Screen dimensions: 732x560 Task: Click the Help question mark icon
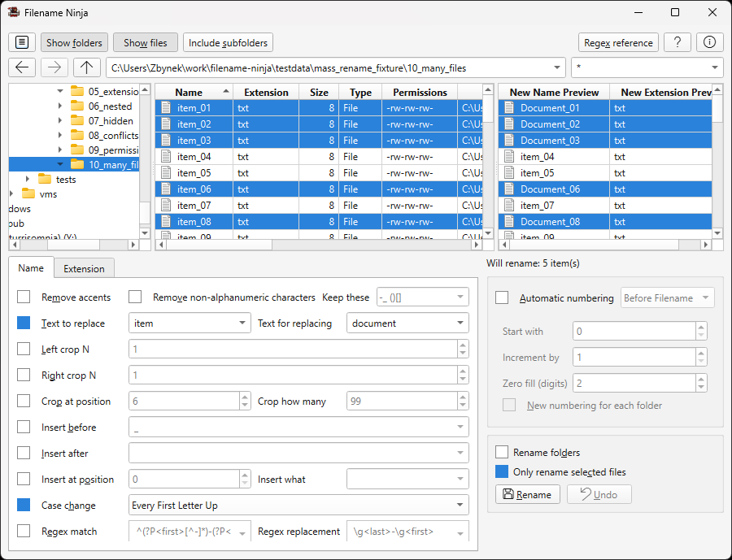coord(678,41)
